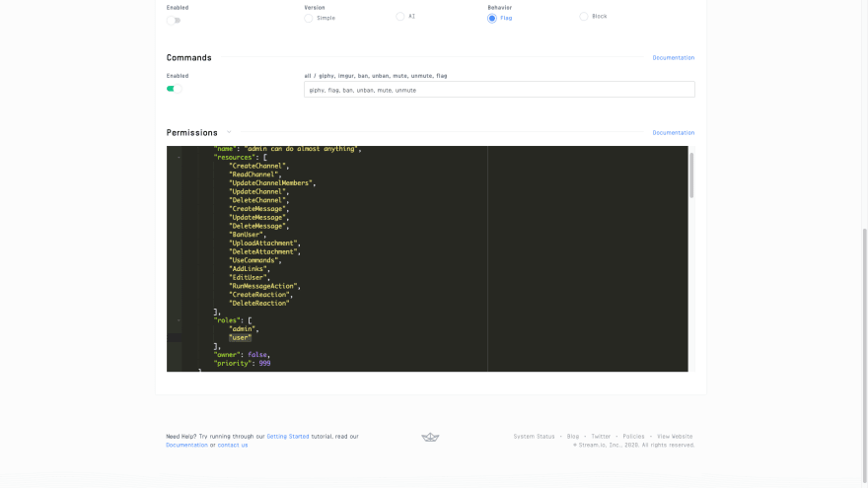Click the highlighted "user" role entry
Screen dimensions: 868x488
coord(241,337)
